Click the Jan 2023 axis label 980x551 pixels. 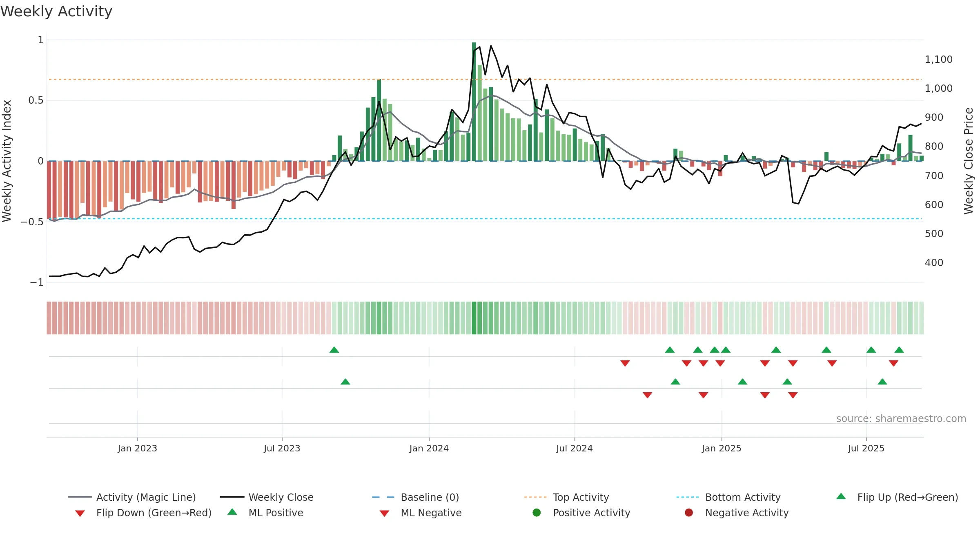[137, 449]
